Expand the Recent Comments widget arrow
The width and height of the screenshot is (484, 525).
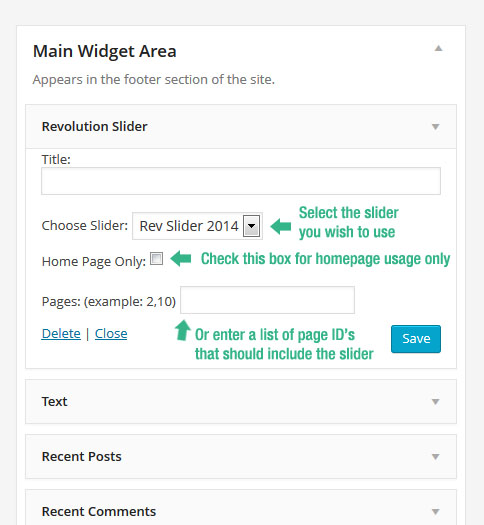click(x=435, y=512)
